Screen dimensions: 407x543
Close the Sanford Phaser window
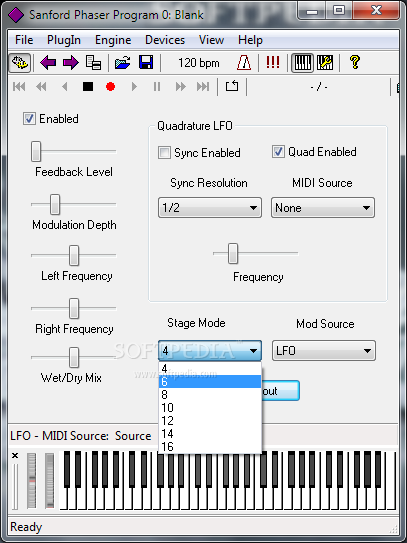376,11
